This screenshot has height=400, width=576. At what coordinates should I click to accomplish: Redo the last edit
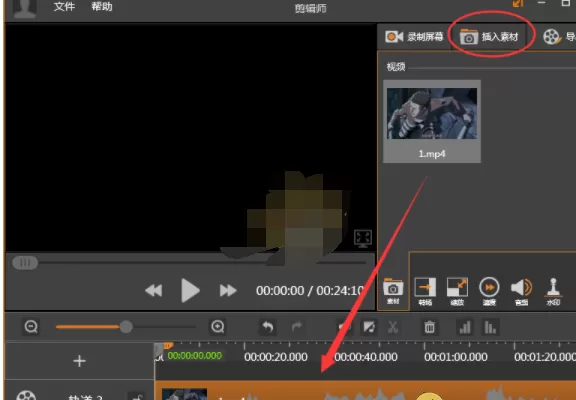point(297,327)
